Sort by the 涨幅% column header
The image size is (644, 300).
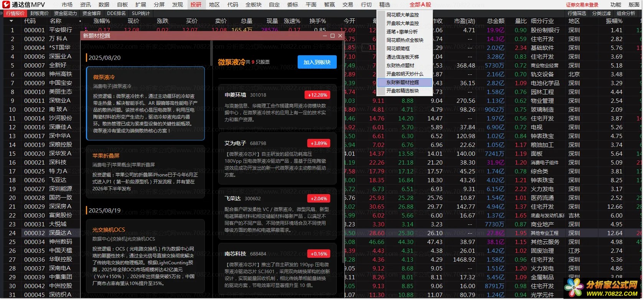[102, 21]
